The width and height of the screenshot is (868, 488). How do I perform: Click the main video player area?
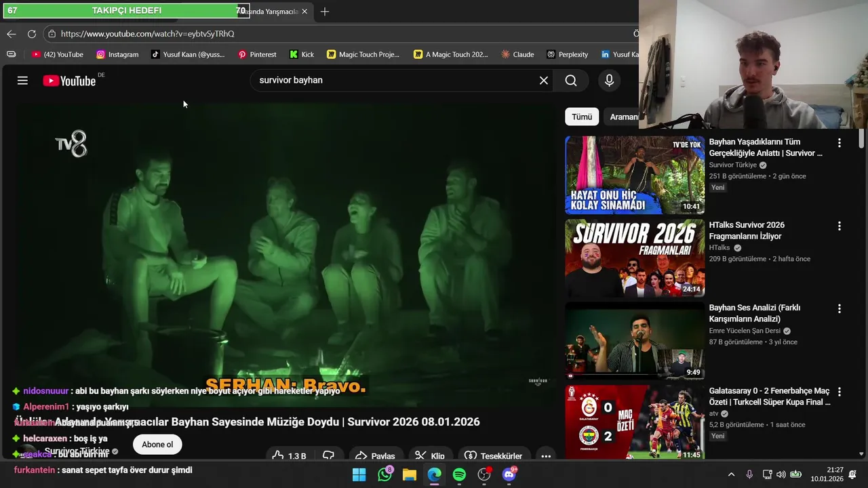(x=285, y=254)
